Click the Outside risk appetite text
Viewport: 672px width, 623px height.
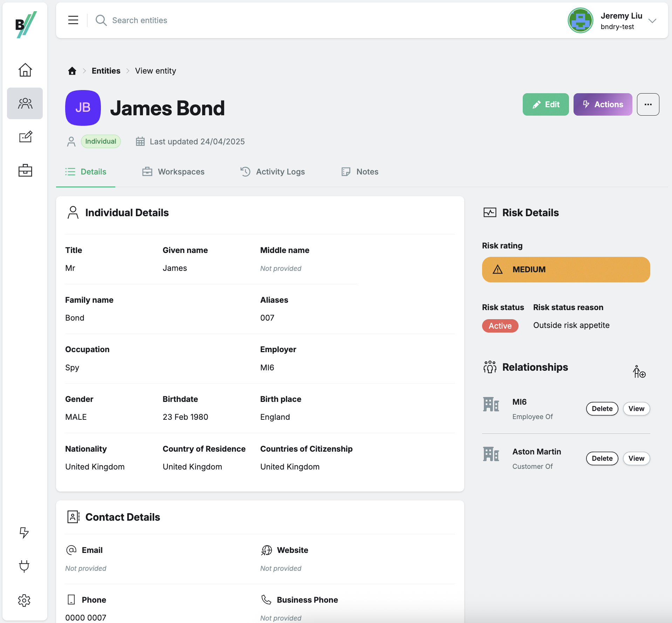tap(571, 325)
